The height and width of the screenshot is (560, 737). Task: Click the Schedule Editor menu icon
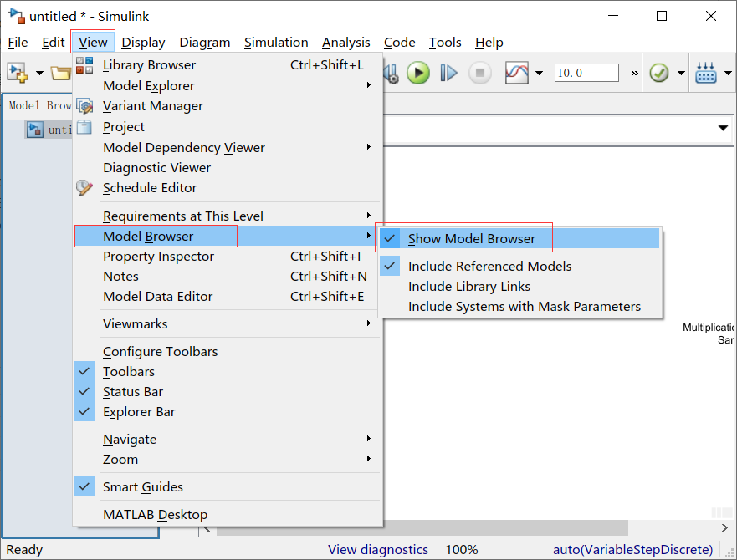click(84, 188)
